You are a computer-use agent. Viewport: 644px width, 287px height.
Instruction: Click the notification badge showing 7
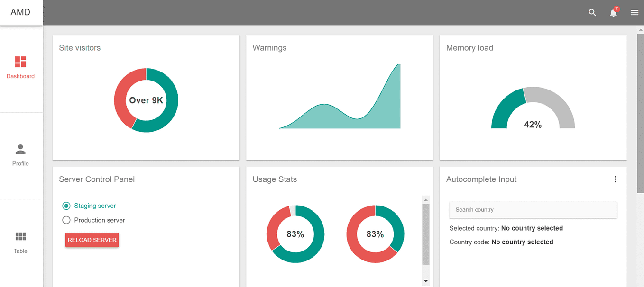616,9
